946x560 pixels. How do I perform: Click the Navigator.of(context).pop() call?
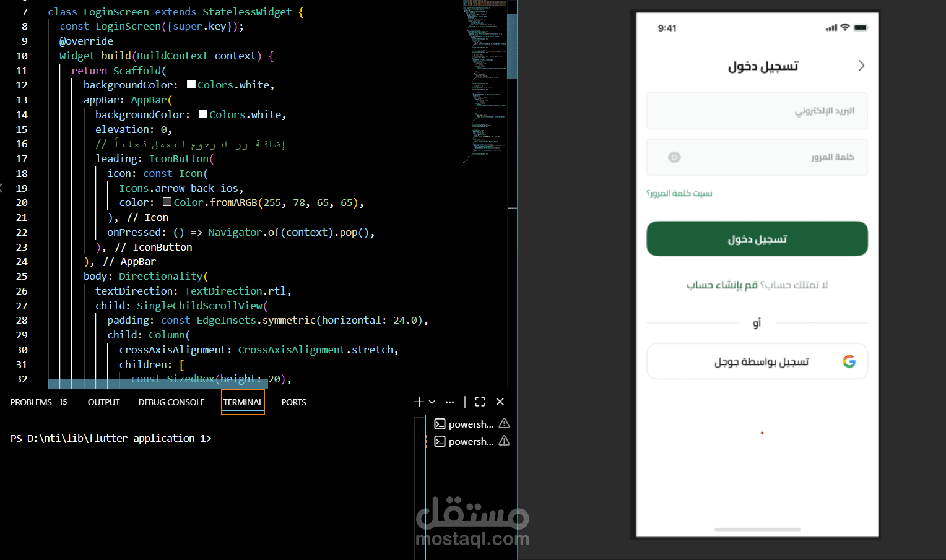[x=289, y=232]
